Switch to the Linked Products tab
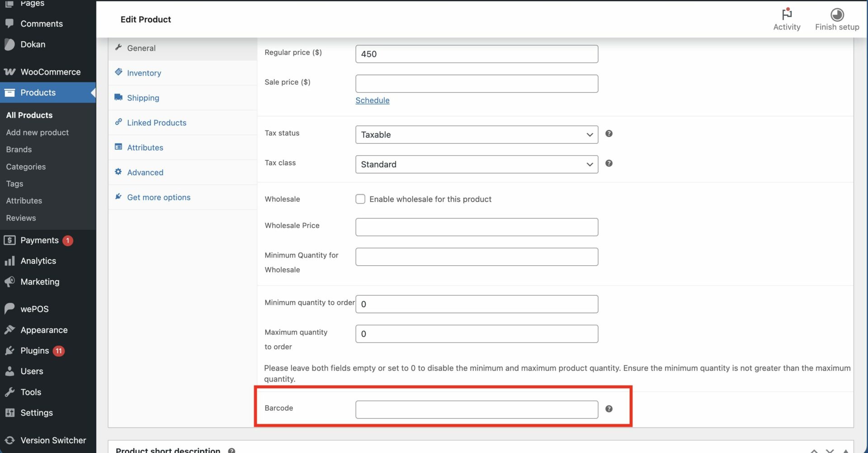 [x=183, y=123]
